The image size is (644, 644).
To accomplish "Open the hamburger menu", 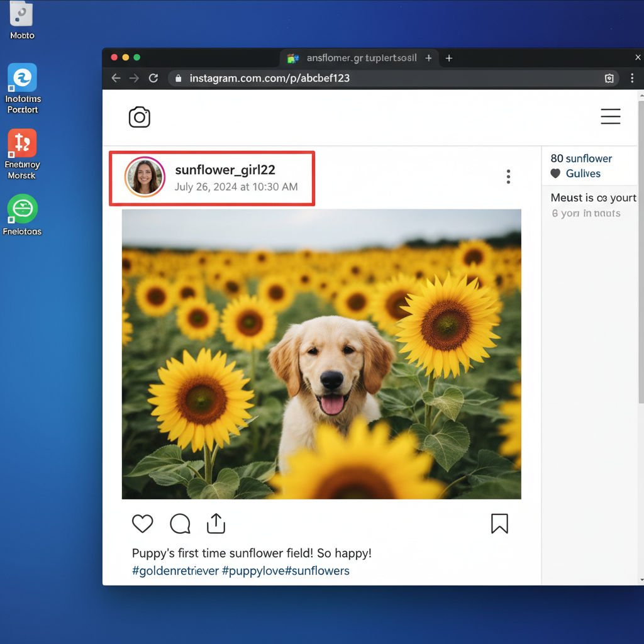I will [x=610, y=116].
